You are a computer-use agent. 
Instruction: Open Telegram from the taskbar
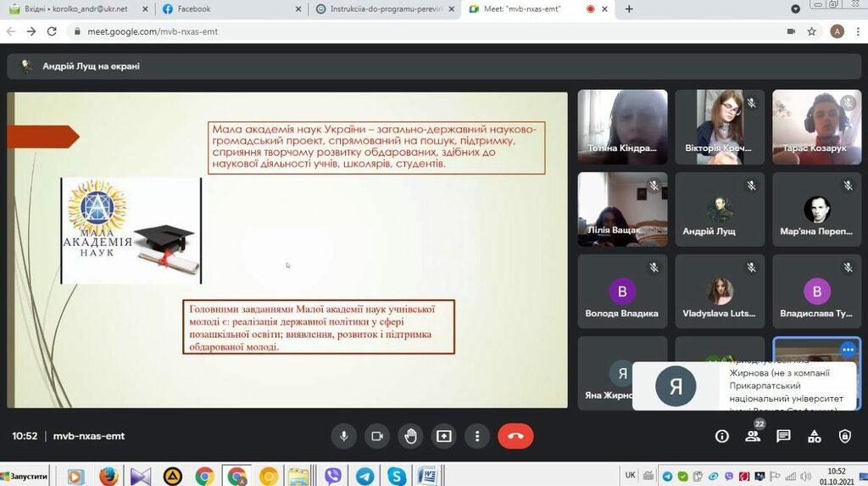click(x=364, y=476)
